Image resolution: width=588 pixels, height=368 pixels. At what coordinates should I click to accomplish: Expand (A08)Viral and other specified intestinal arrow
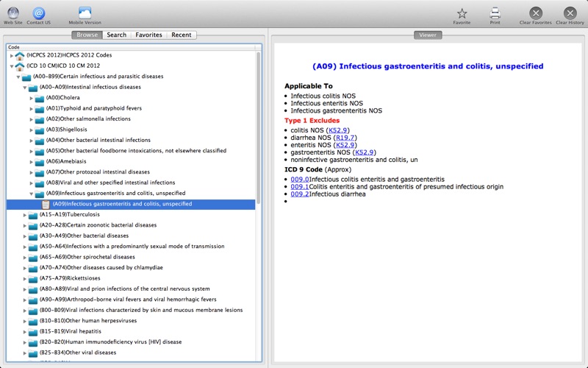(32, 183)
